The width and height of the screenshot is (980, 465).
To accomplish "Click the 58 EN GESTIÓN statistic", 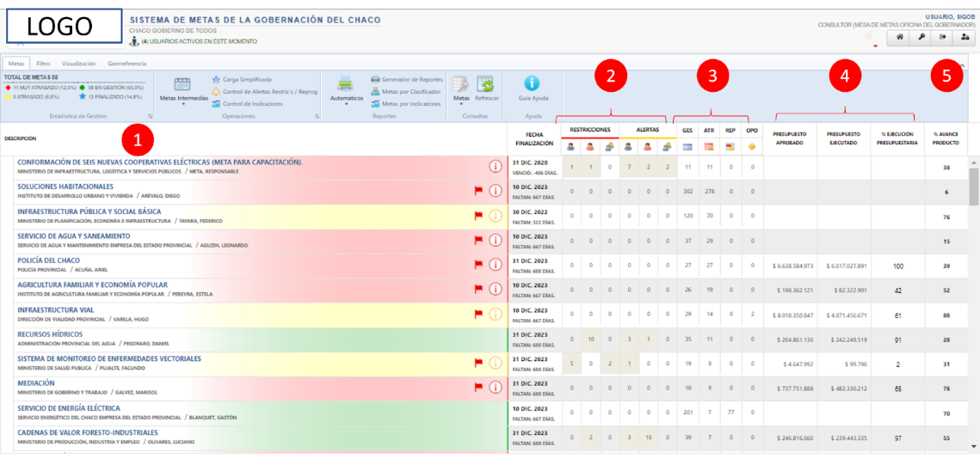I will (113, 88).
